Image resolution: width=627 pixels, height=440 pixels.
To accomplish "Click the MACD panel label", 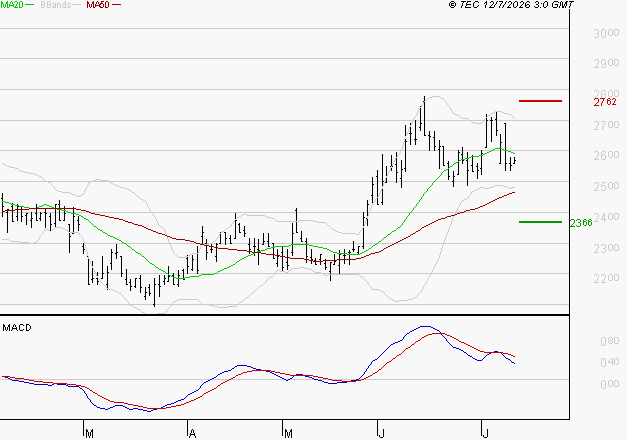I will point(17,328).
